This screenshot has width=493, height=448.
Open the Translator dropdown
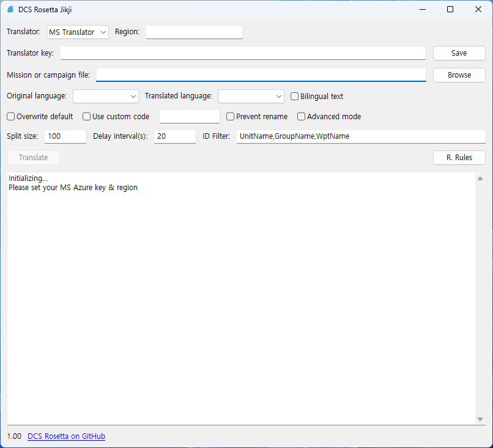tap(77, 32)
